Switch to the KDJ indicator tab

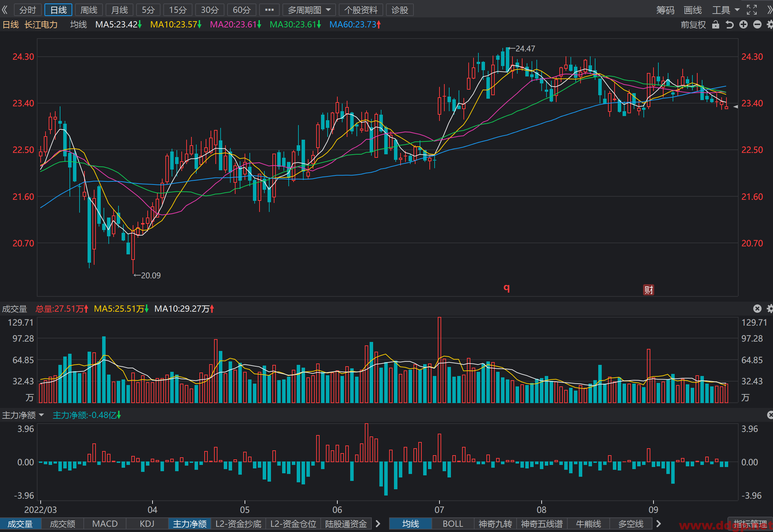(x=147, y=524)
